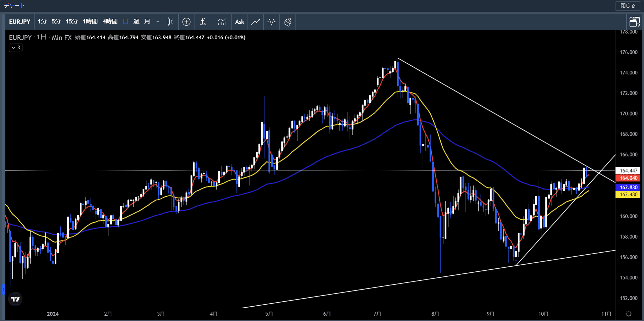Image resolution: width=644 pixels, height=321 pixels.
Task: Click the TradingView logo icon
Action: [x=15, y=299]
